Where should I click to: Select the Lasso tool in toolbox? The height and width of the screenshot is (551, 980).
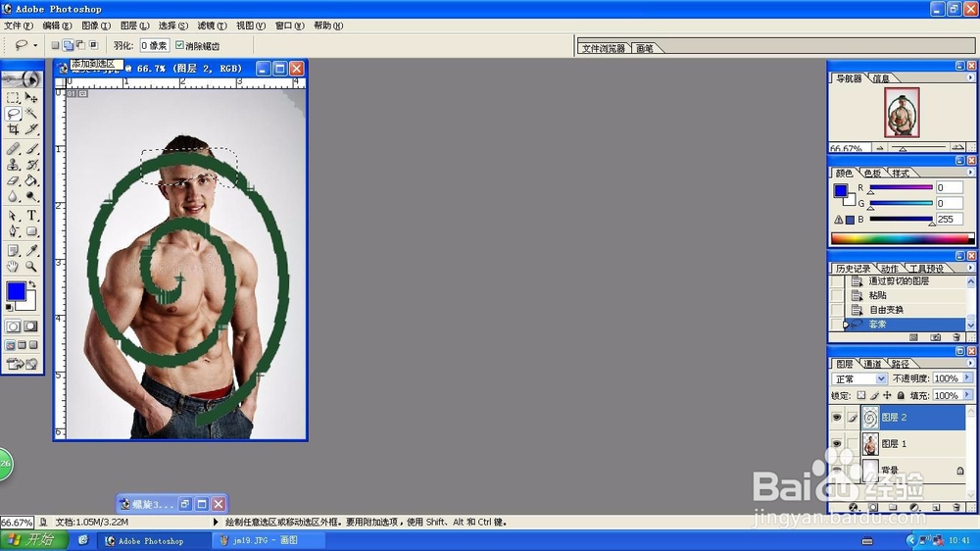click(13, 114)
